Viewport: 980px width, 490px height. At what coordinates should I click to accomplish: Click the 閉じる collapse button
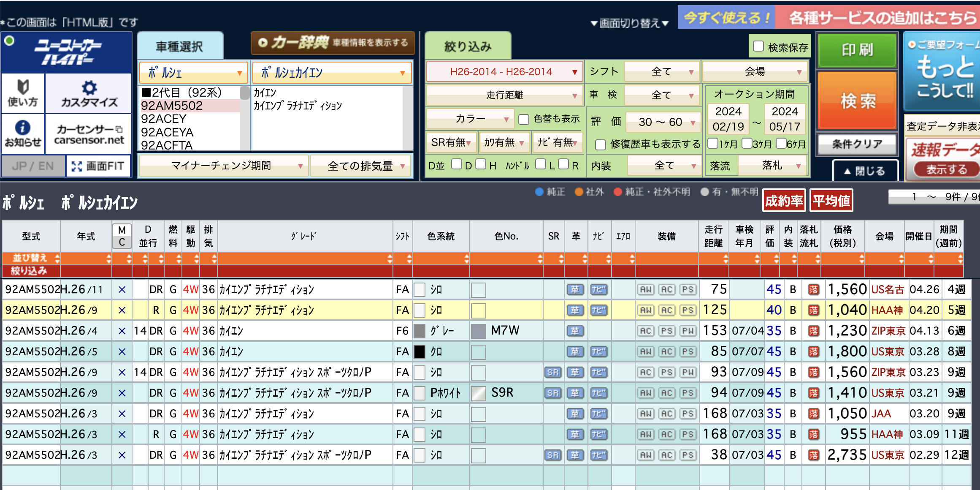pos(865,171)
